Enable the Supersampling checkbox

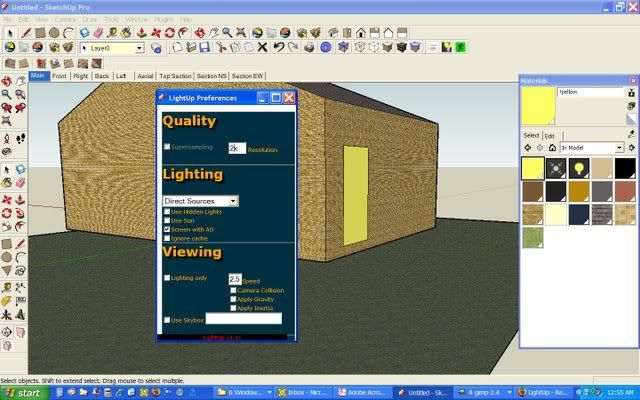click(167, 147)
